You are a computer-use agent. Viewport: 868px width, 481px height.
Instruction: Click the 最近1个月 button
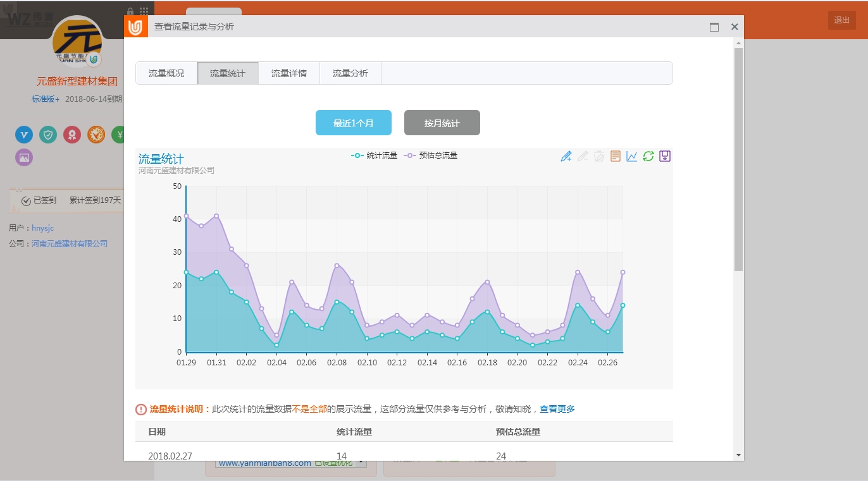coord(354,123)
